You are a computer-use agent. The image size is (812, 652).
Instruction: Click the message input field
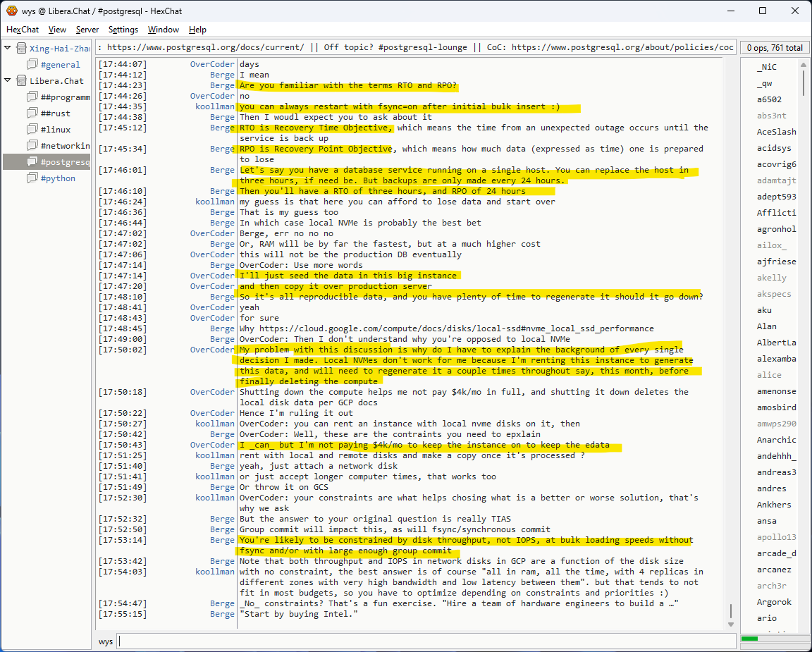pyautogui.click(x=423, y=641)
